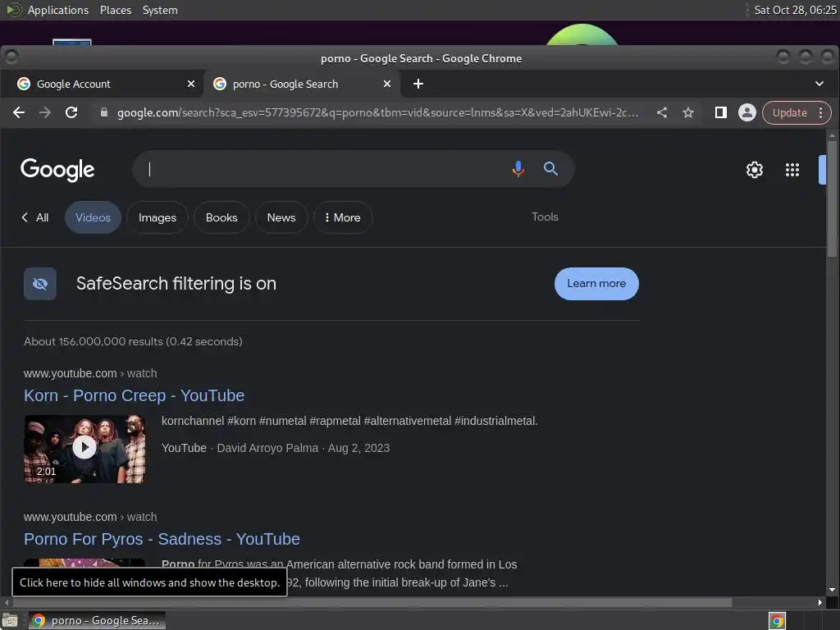The height and width of the screenshot is (630, 840).
Task: Open search Tools options
Action: [x=545, y=217]
